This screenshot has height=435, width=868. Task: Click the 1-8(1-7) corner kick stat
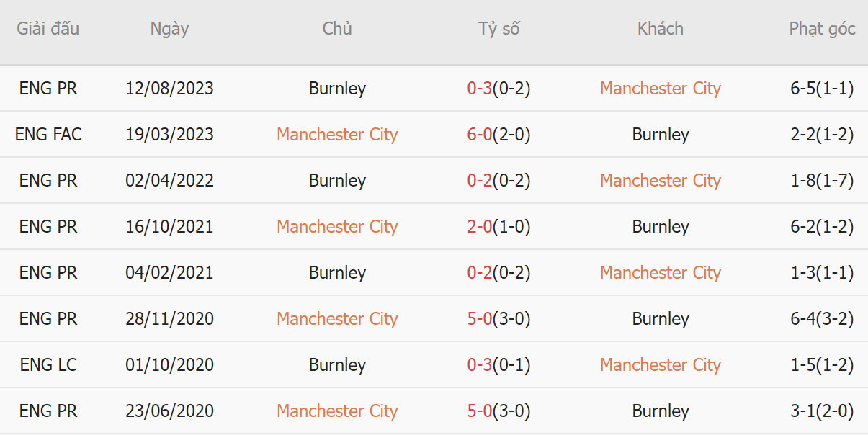(822, 181)
